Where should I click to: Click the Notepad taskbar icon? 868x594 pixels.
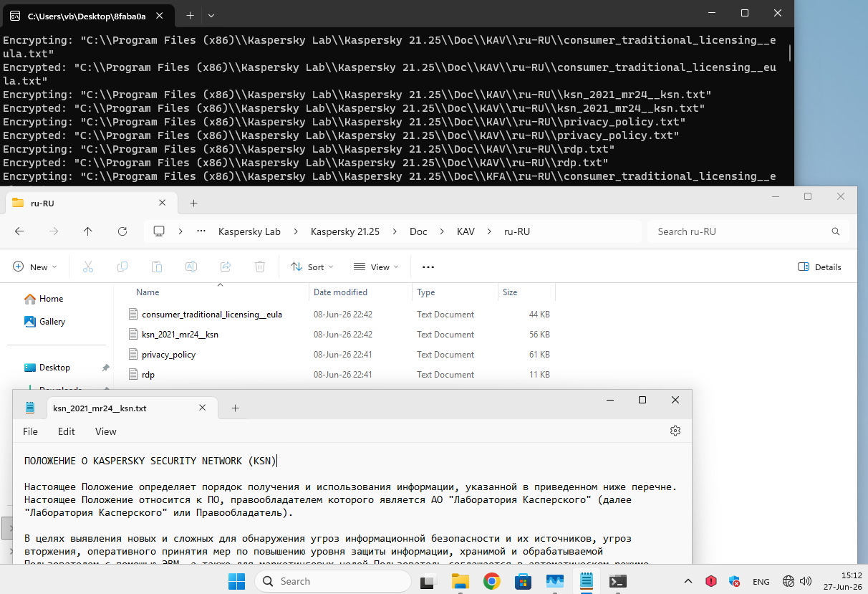[587, 580]
